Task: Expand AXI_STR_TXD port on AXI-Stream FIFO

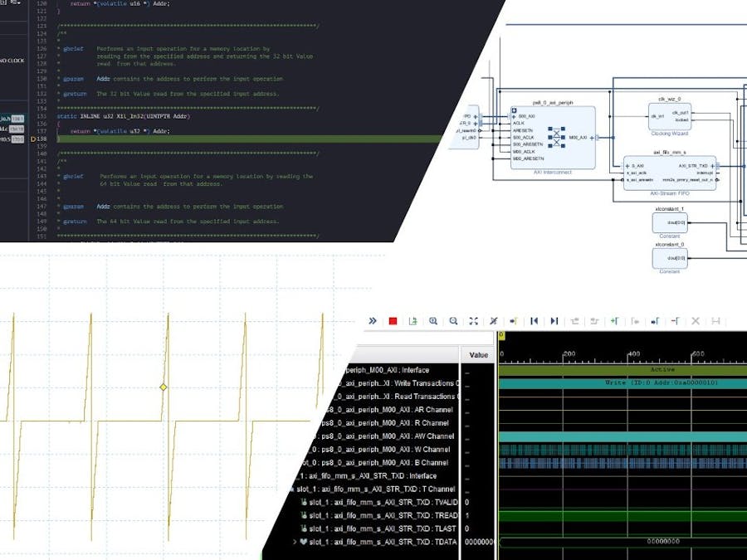Action: [712, 166]
